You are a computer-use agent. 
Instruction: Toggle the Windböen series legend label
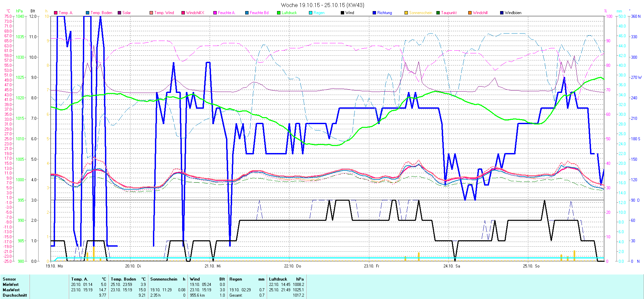coord(513,13)
